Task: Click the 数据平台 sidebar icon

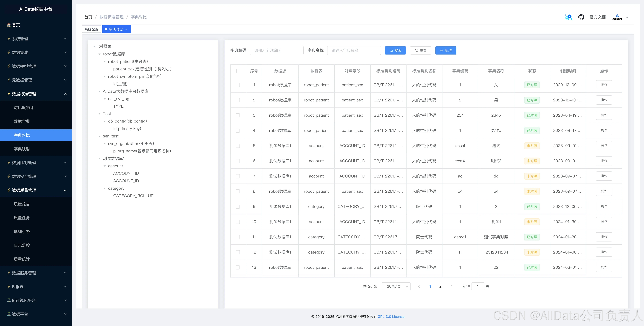Action: pyautogui.click(x=9, y=314)
